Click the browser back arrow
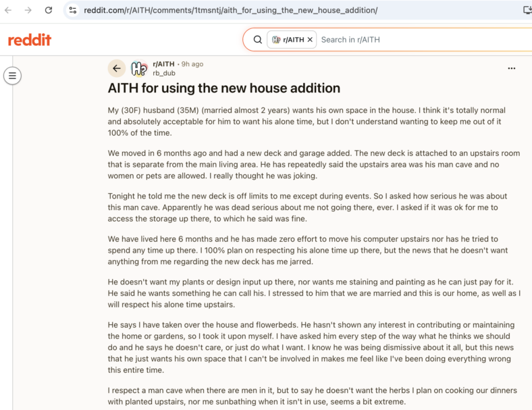The height and width of the screenshot is (410, 532). 8,10
